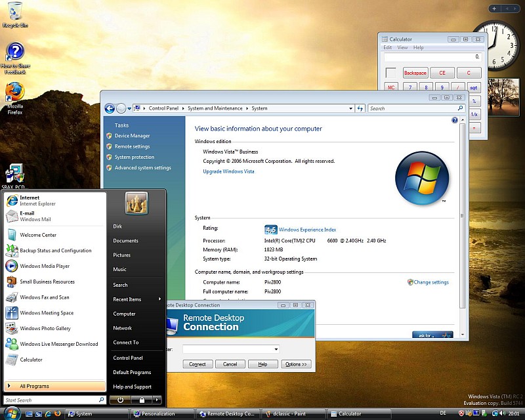This screenshot has height=420, width=525.
Task: Lock the computer with the padlock button
Action: (x=142, y=400)
